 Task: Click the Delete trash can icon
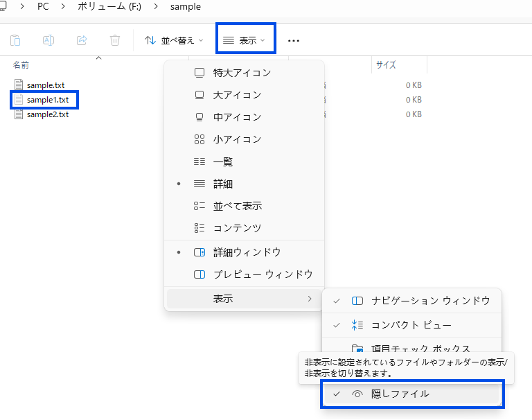(115, 40)
